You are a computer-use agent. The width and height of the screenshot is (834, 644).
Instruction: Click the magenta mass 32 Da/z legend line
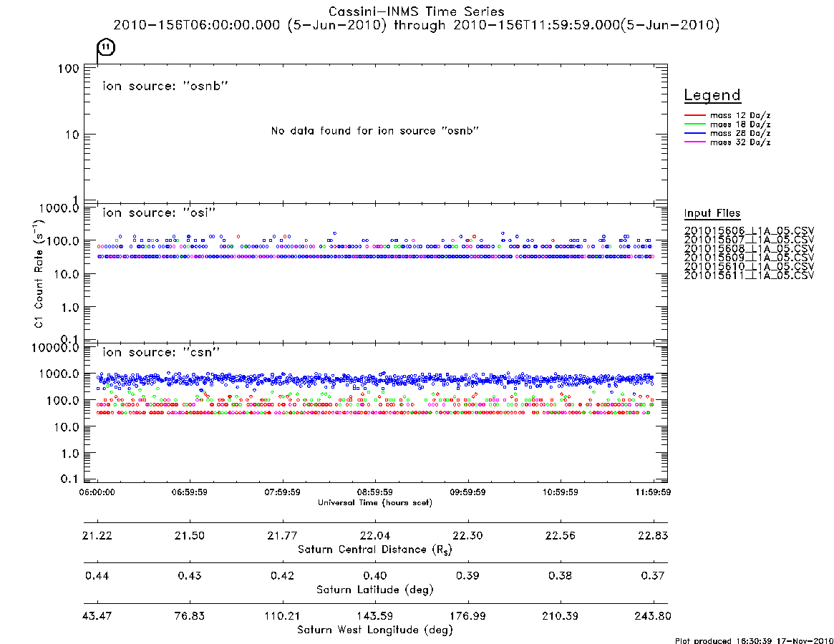pos(694,142)
